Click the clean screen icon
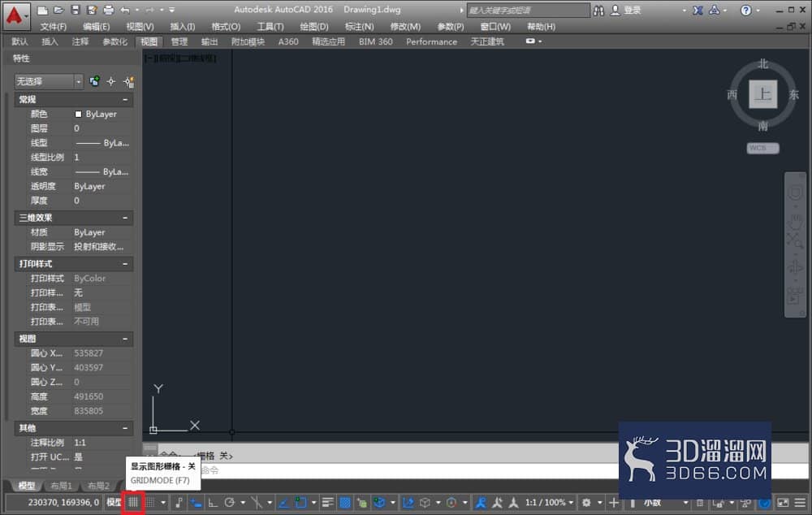Image resolution: width=812 pixels, height=515 pixels. point(783,503)
